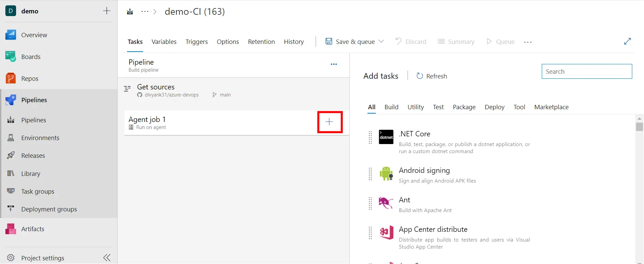Open the Marketplace task tab
The height and width of the screenshot is (264, 644).
[551, 107]
